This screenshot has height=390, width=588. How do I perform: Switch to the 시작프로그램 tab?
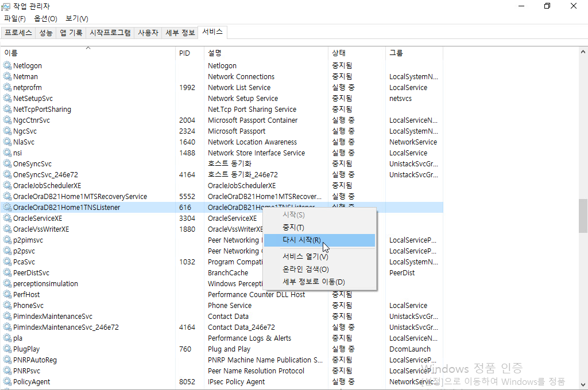pyautogui.click(x=110, y=33)
